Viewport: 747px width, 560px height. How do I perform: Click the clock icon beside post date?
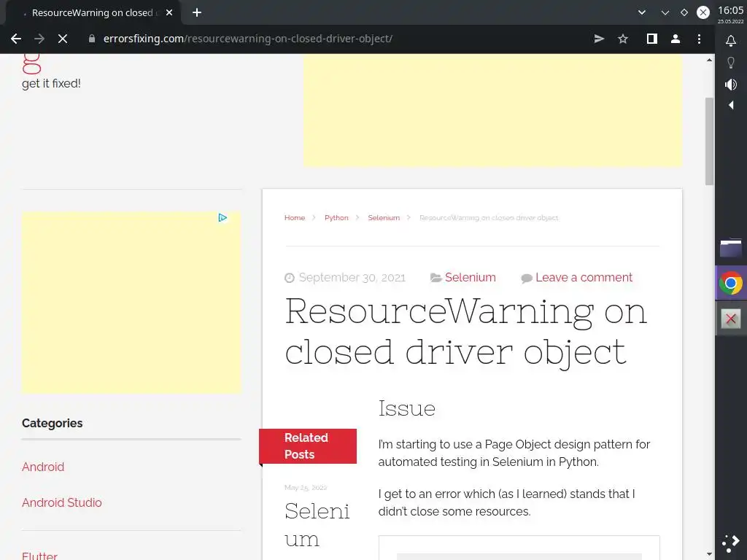pos(289,278)
